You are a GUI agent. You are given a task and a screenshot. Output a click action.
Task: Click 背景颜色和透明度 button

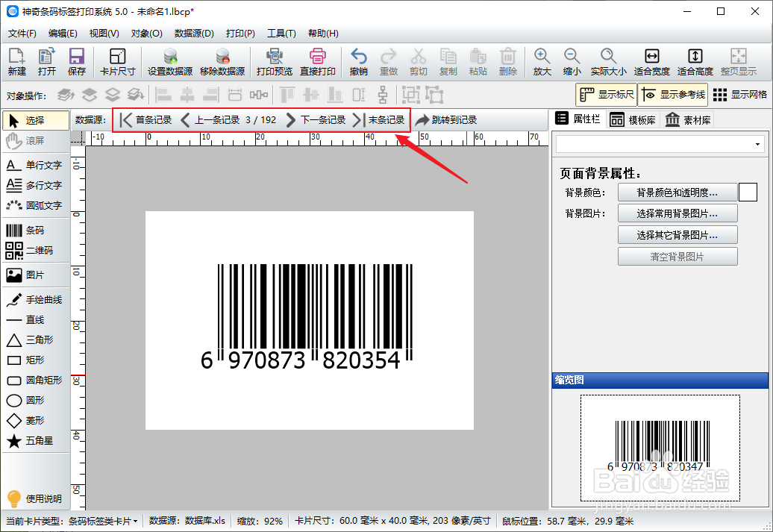click(677, 193)
